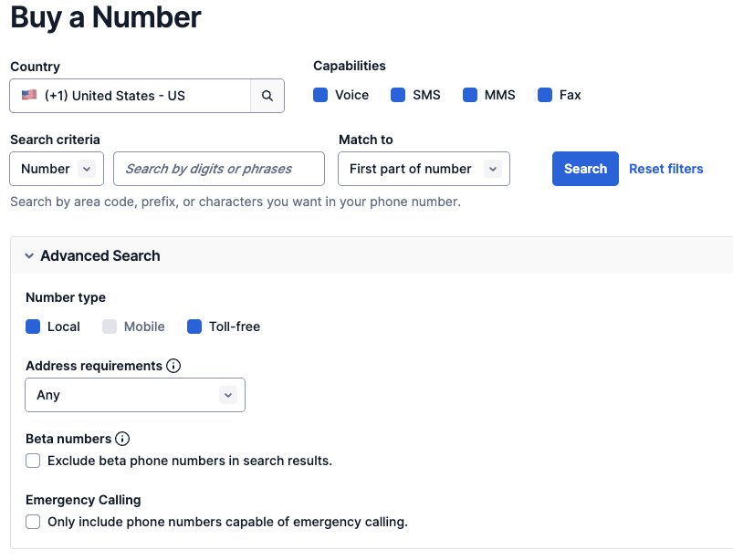Open the Match to dropdown
This screenshot has width=733, height=560.
pos(424,169)
